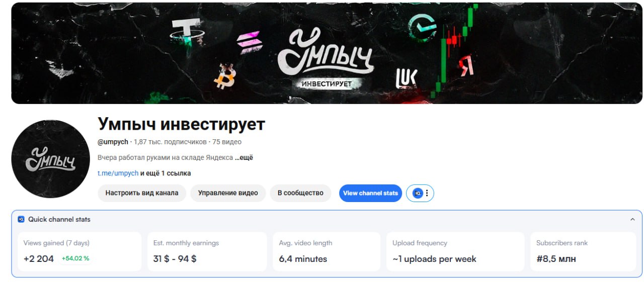The height and width of the screenshot is (282, 644).
Task: Expand channel description with …ещё
Action: click(244, 157)
